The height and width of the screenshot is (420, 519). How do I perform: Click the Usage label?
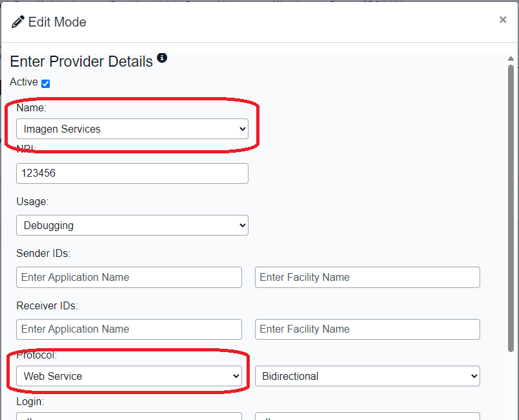point(32,202)
